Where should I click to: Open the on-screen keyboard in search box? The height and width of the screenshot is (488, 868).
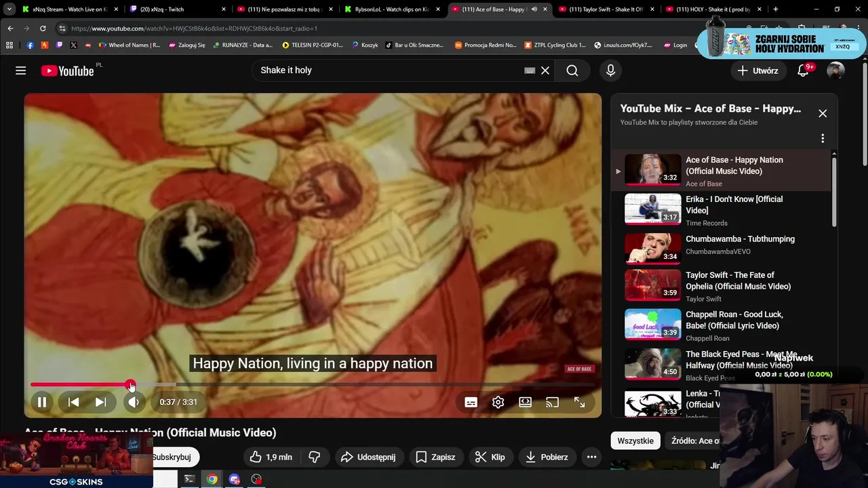pos(530,70)
